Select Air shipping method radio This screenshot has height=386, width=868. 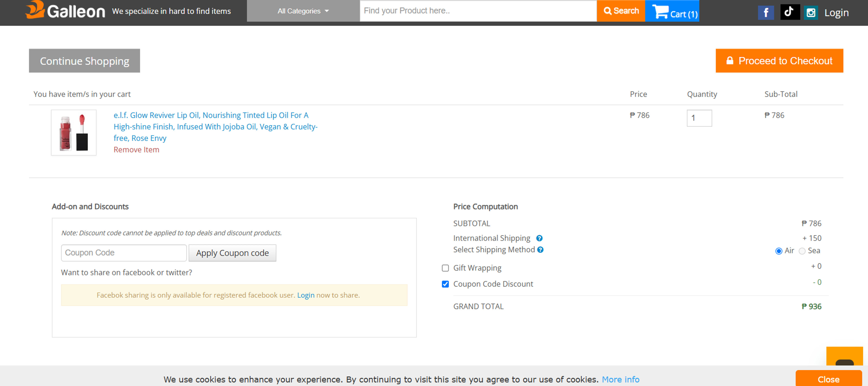coord(778,251)
